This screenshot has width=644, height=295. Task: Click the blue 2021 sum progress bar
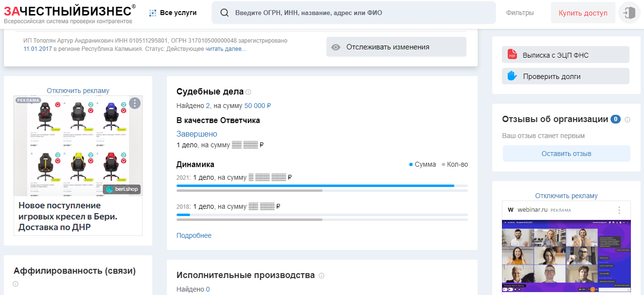(x=315, y=186)
